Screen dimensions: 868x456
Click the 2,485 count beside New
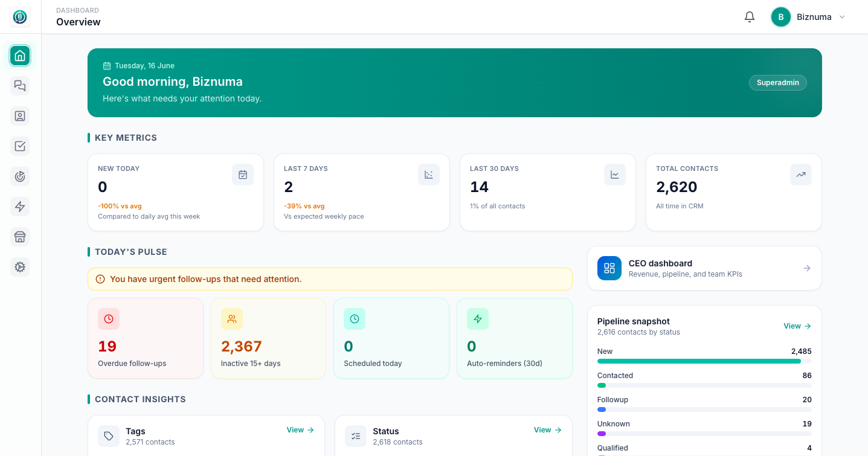pos(802,352)
